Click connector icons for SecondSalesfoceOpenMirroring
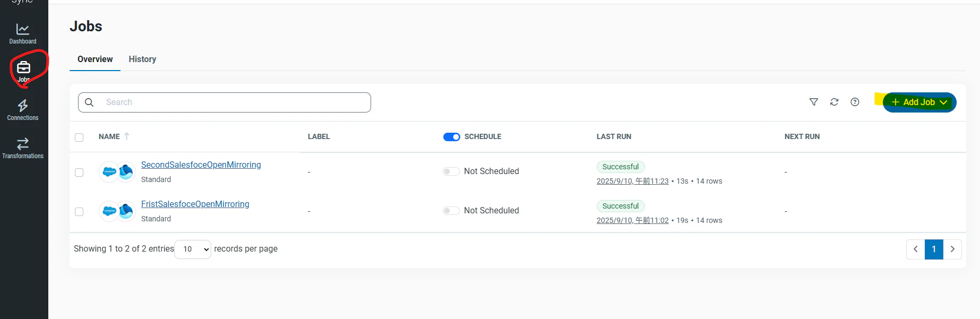Screen dimensions: 980x319 coord(117,172)
